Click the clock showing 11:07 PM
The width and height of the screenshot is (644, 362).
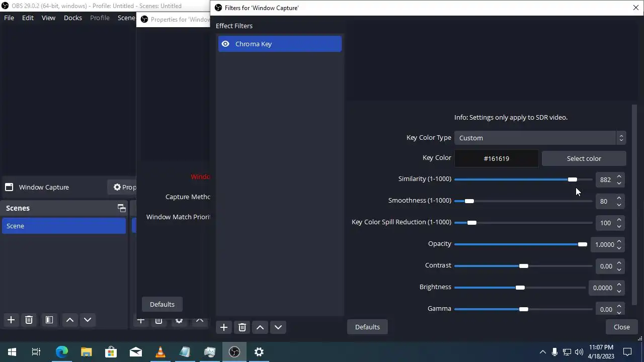click(601, 347)
